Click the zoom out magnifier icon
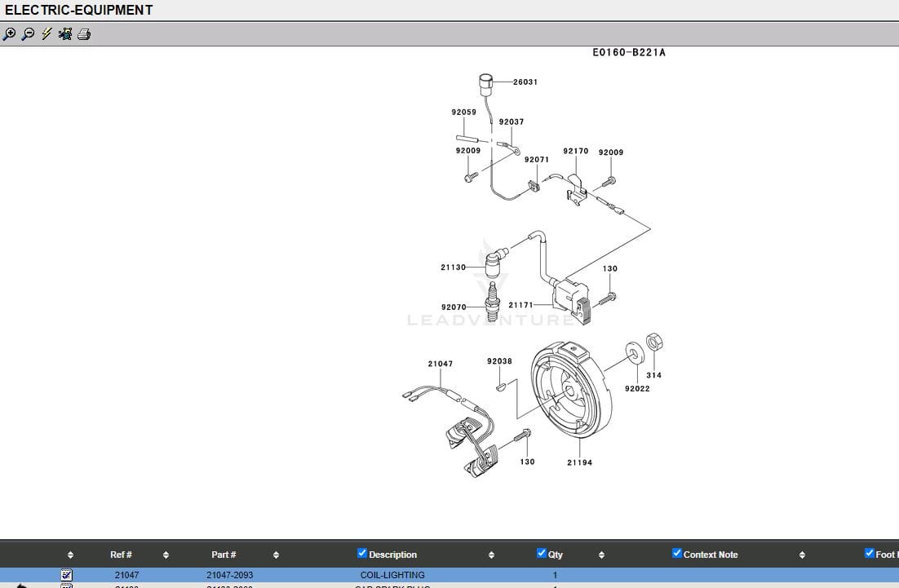The height and width of the screenshot is (588, 899). pyautogui.click(x=28, y=34)
